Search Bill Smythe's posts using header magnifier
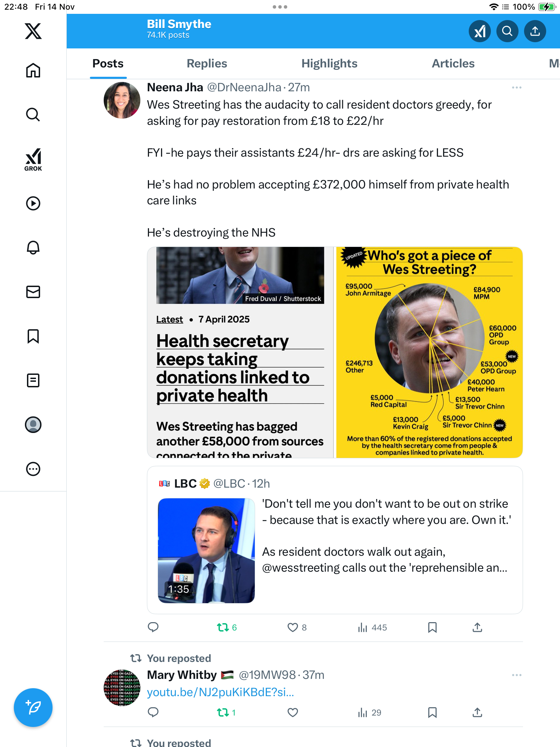The height and width of the screenshot is (747, 560). point(507,31)
